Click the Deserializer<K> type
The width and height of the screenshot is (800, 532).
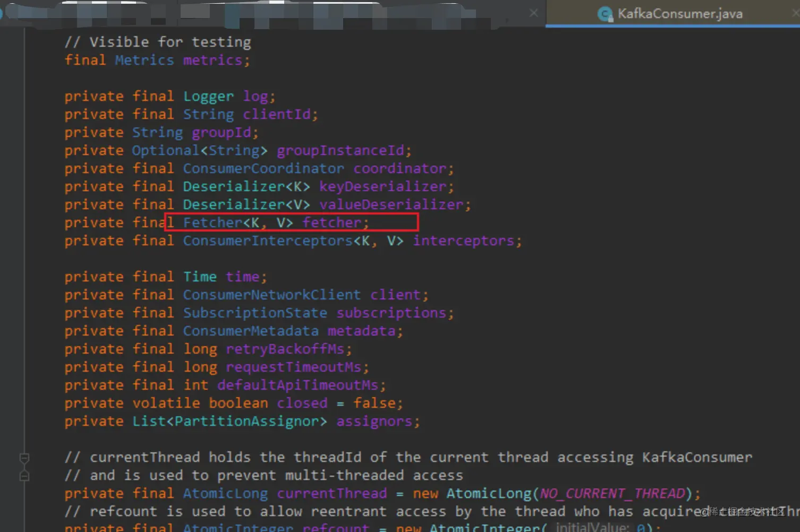246,186
